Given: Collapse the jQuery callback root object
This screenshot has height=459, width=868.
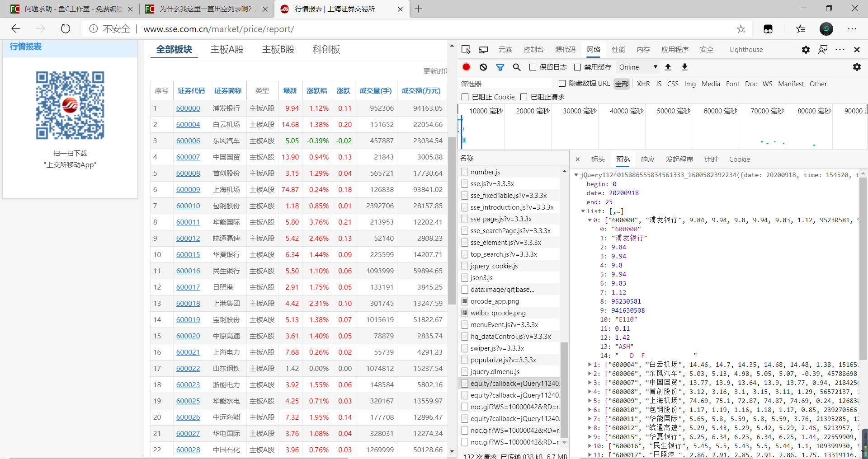Looking at the screenshot, I should tap(576, 175).
